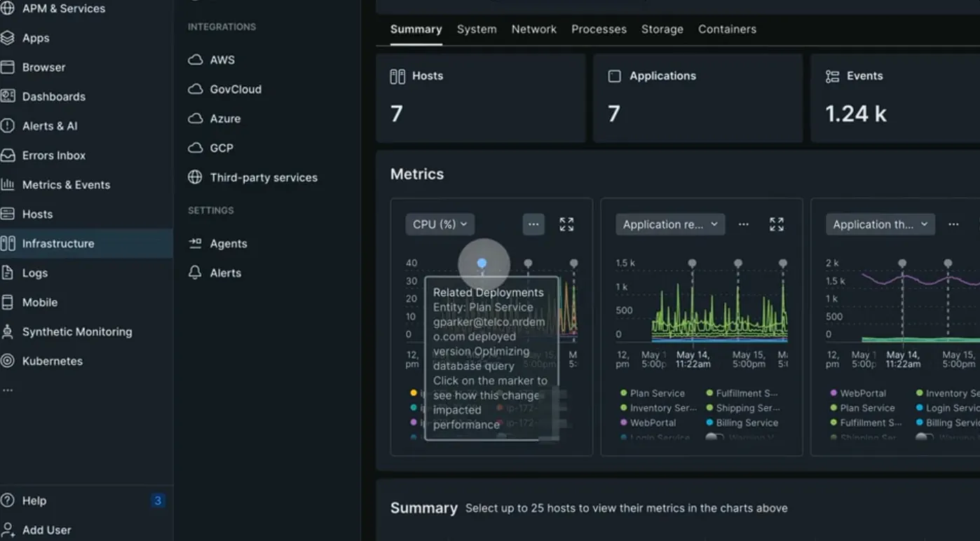Open the GCP integration
Image resolution: width=980 pixels, height=541 pixels.
pyautogui.click(x=222, y=149)
